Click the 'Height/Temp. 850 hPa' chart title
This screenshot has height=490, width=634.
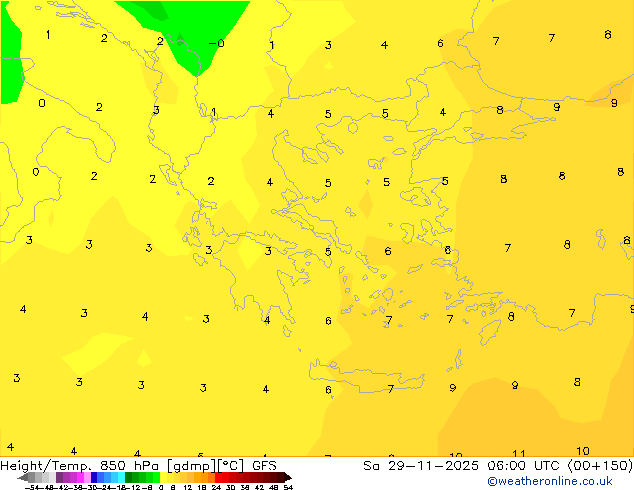point(81,466)
